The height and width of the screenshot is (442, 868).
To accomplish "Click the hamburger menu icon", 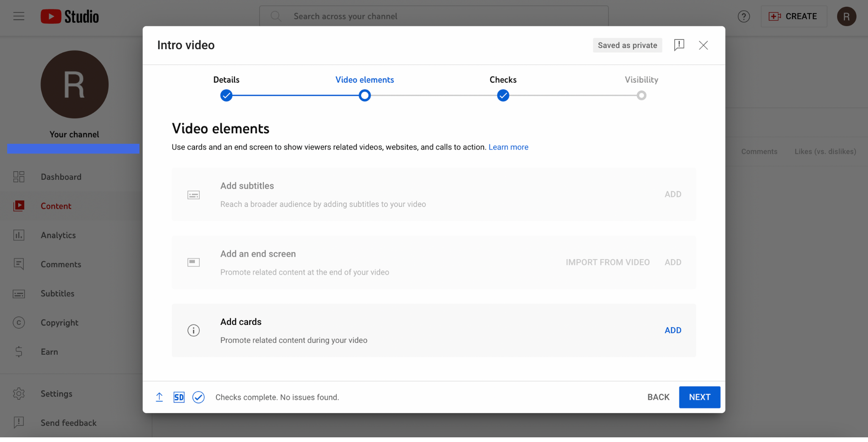I will point(19,17).
